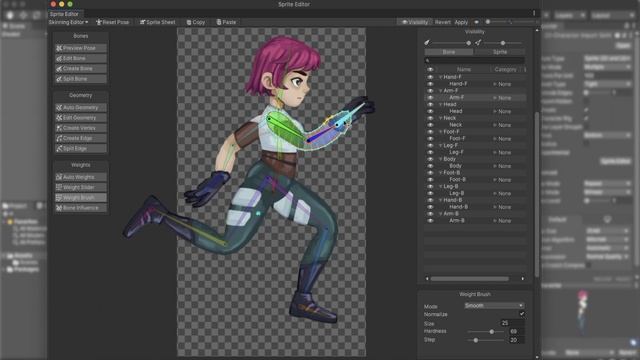Click the horizontal scrollbar below bone list
Screen dimensions: 640x360
(x=470, y=279)
